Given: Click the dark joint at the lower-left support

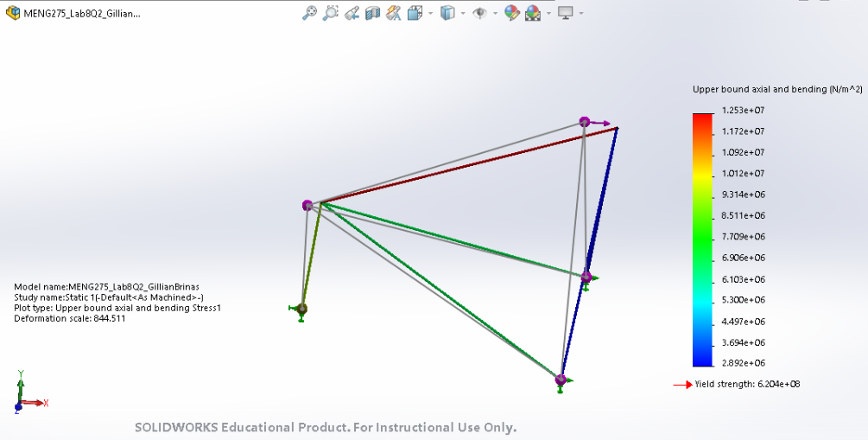Looking at the screenshot, I should pyautogui.click(x=301, y=309).
